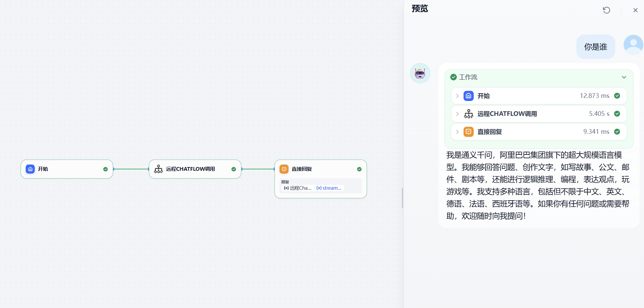Click the restart conversation icon in preview

coord(606,10)
